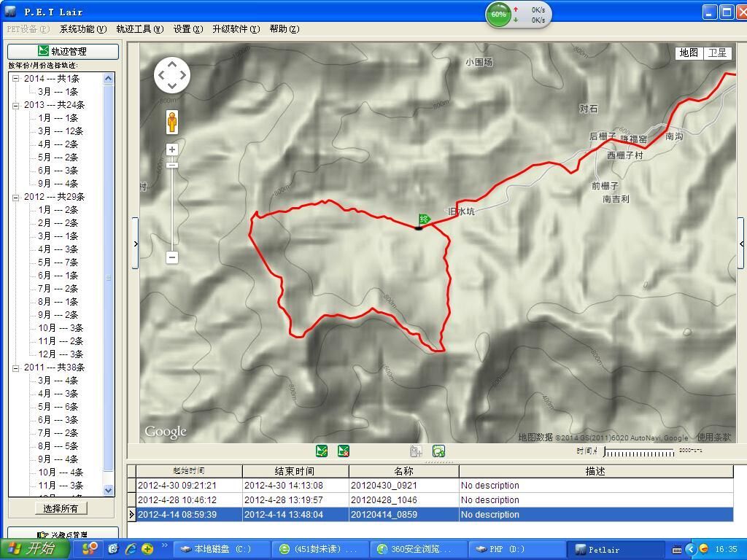747x560 pixels.
Task: Click the green export track icon below map
Action: pyautogui.click(x=438, y=451)
